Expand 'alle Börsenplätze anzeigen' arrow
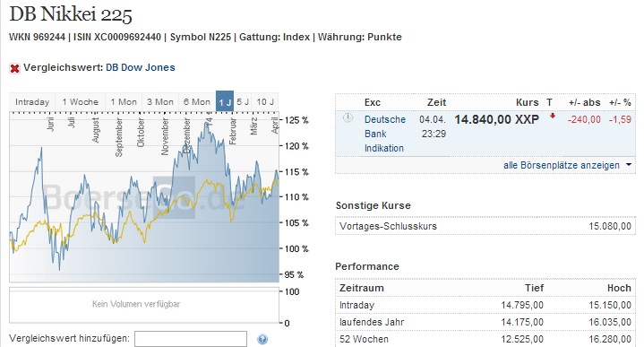644x347 pixels. coord(629,164)
